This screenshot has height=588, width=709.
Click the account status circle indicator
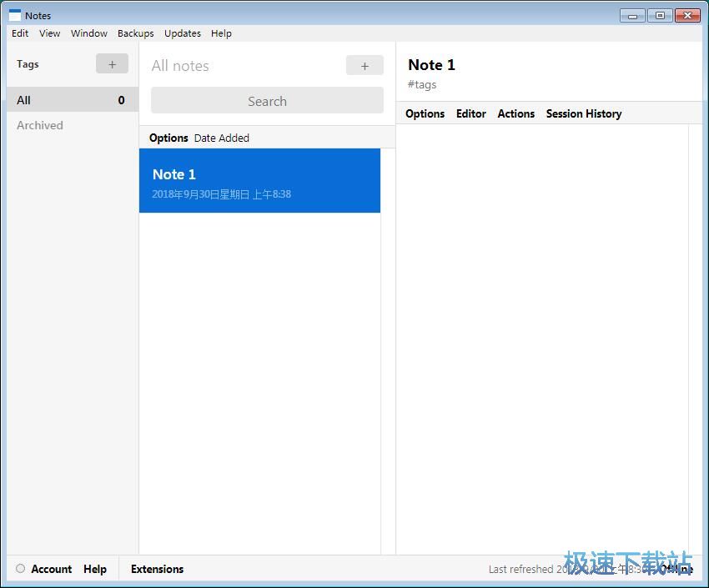click(21, 569)
